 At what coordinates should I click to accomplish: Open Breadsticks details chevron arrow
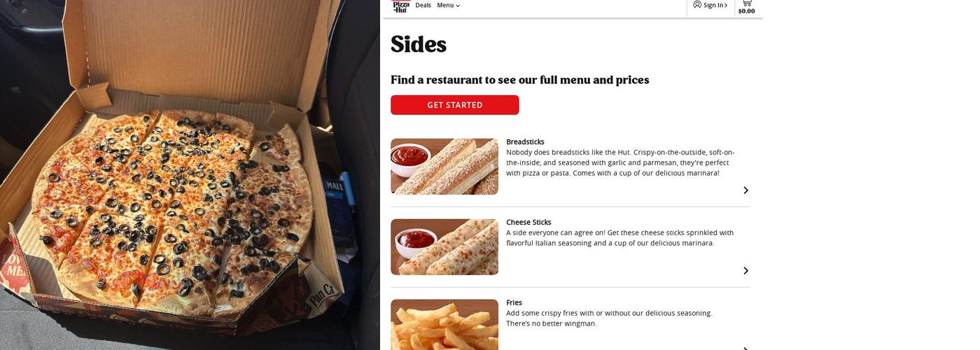tap(745, 190)
